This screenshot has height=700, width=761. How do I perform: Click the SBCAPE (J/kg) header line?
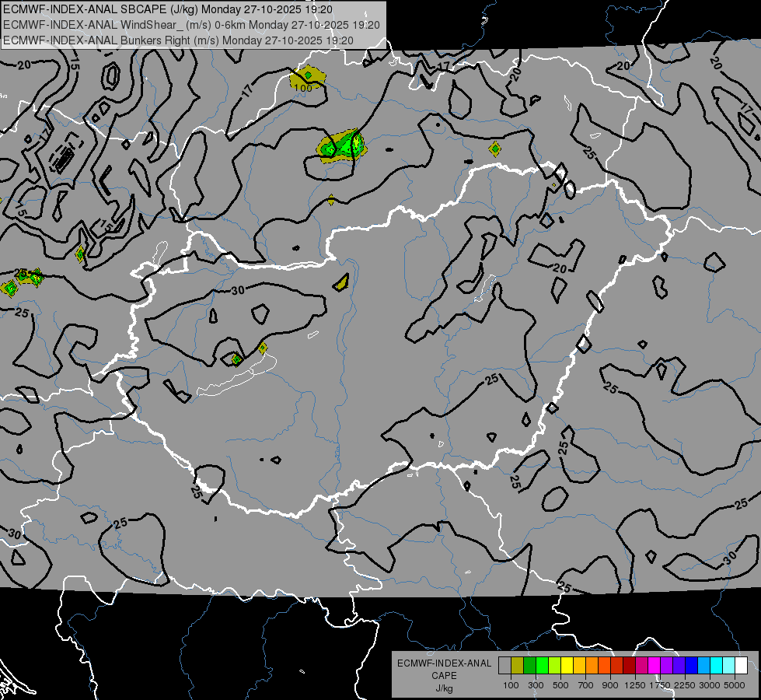(x=168, y=9)
